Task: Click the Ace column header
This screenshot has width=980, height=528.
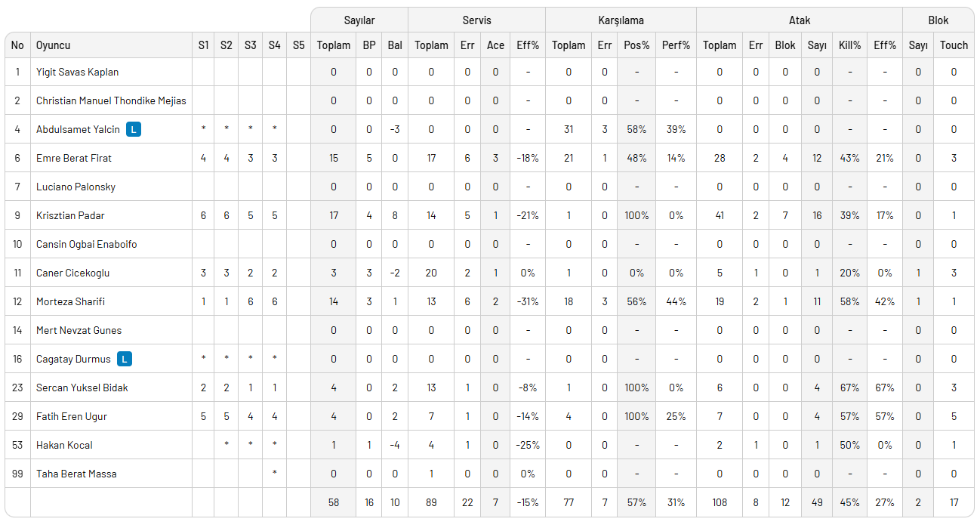Action: [495, 45]
